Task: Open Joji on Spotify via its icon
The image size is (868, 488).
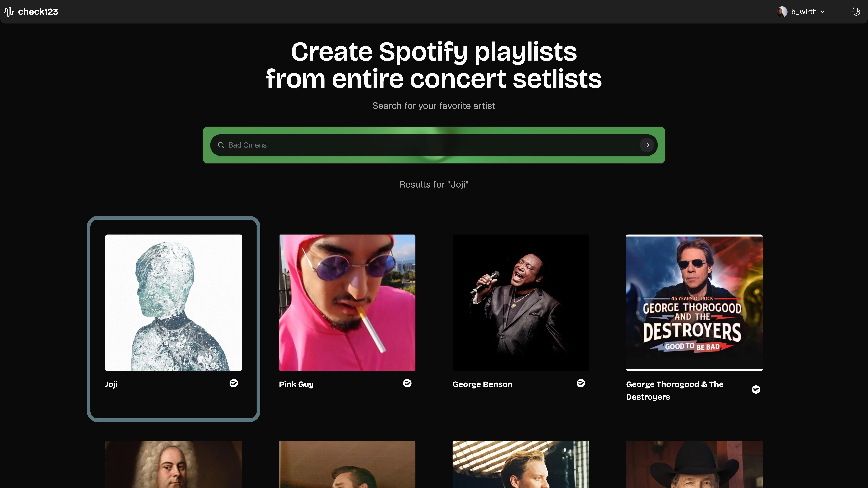Action: click(x=234, y=383)
